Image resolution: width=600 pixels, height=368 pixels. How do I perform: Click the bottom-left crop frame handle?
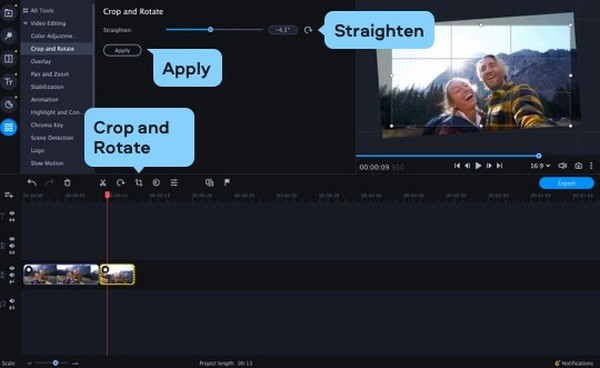pyautogui.click(x=391, y=125)
